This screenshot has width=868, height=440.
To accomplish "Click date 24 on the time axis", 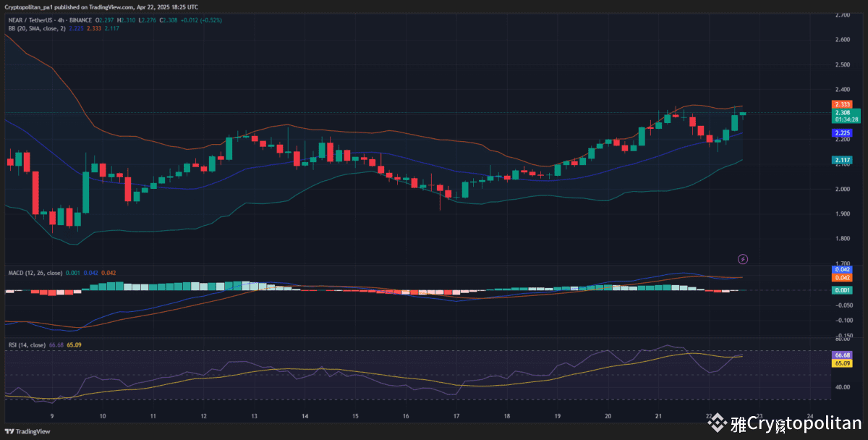I will 810,416.
